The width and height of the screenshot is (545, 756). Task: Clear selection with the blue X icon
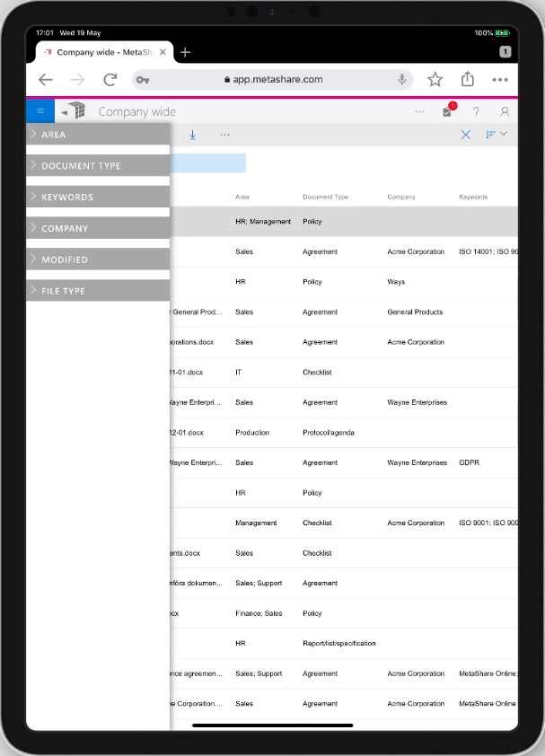click(x=465, y=135)
